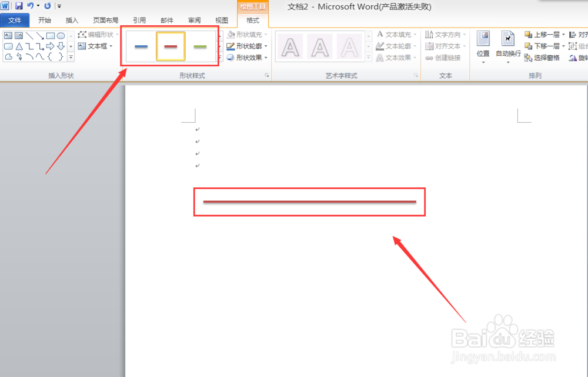
Task: Choose the freeform shape tool
Action: (8, 57)
